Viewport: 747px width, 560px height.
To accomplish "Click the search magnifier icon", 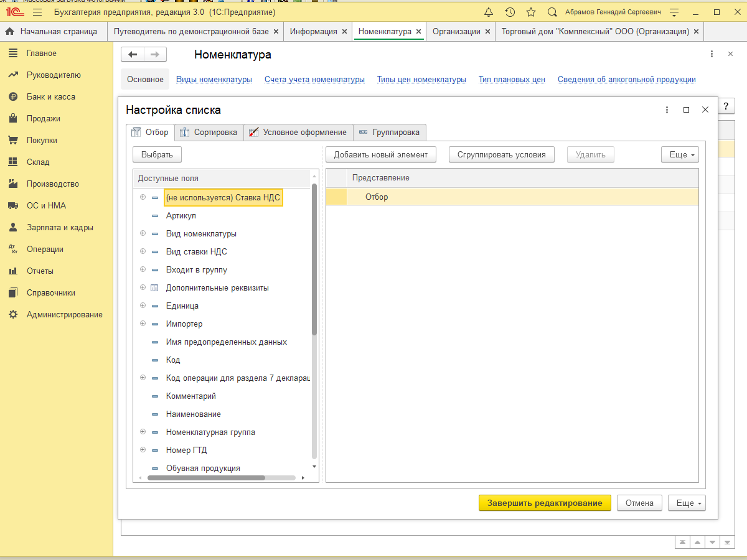I will coord(552,12).
